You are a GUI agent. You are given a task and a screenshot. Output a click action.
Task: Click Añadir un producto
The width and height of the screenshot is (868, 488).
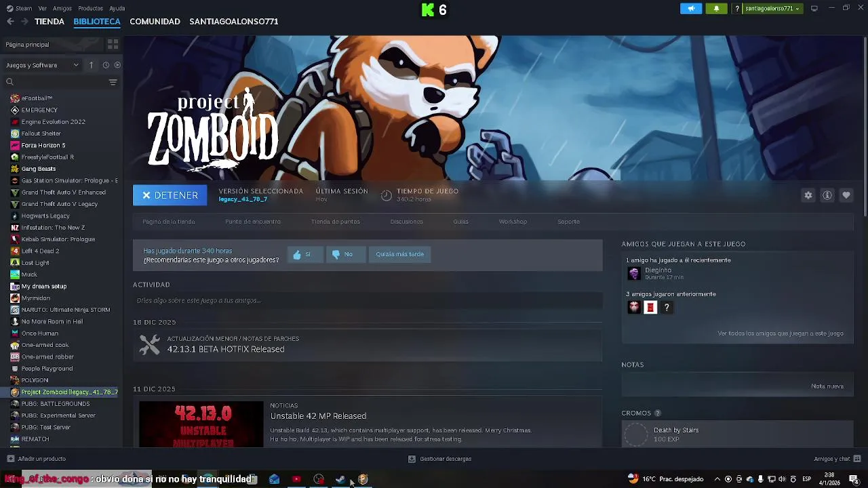point(37,459)
